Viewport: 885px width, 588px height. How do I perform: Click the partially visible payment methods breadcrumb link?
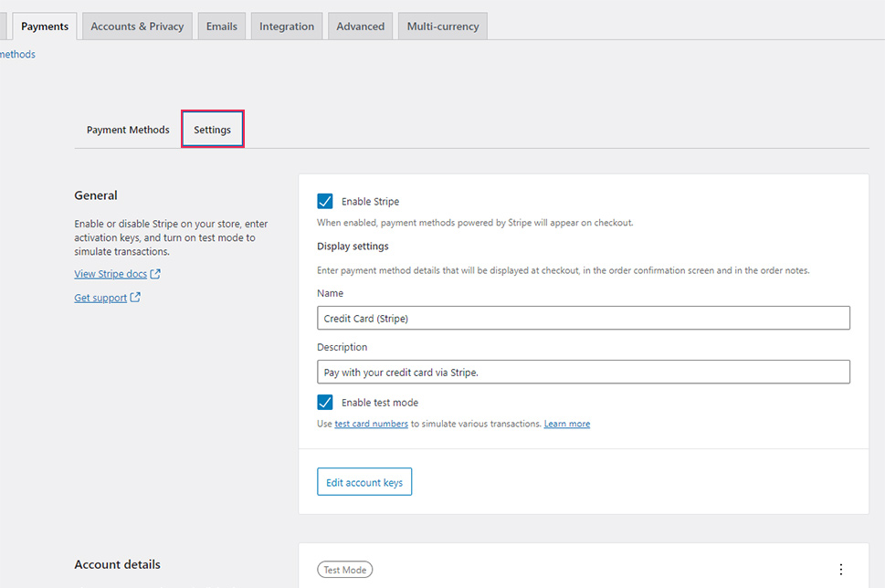pyautogui.click(x=17, y=54)
